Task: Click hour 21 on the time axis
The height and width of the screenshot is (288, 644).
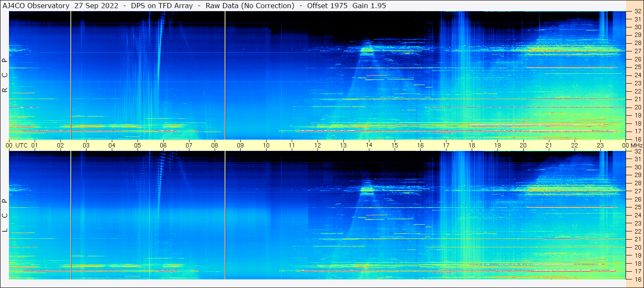Action: coord(549,145)
